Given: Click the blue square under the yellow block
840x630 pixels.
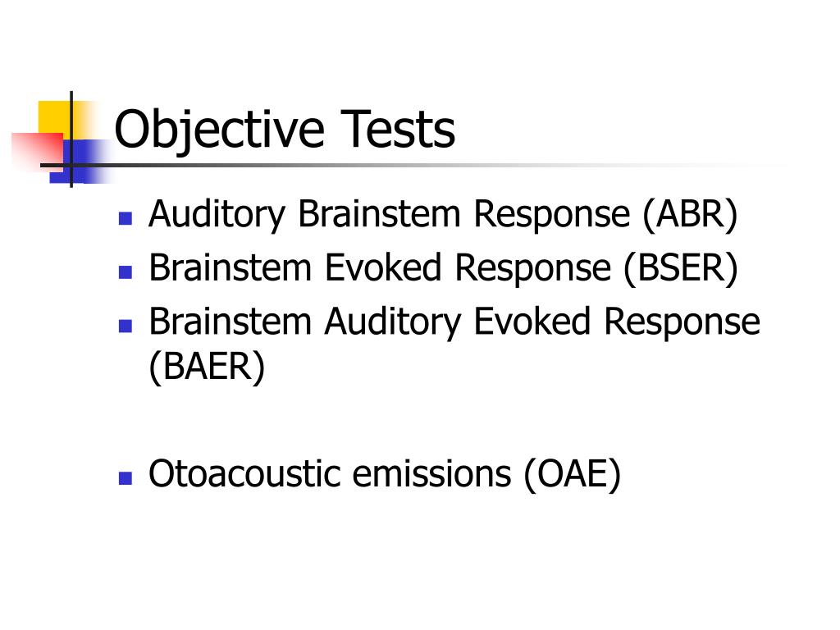Looking at the screenshot, I should coord(80,161).
